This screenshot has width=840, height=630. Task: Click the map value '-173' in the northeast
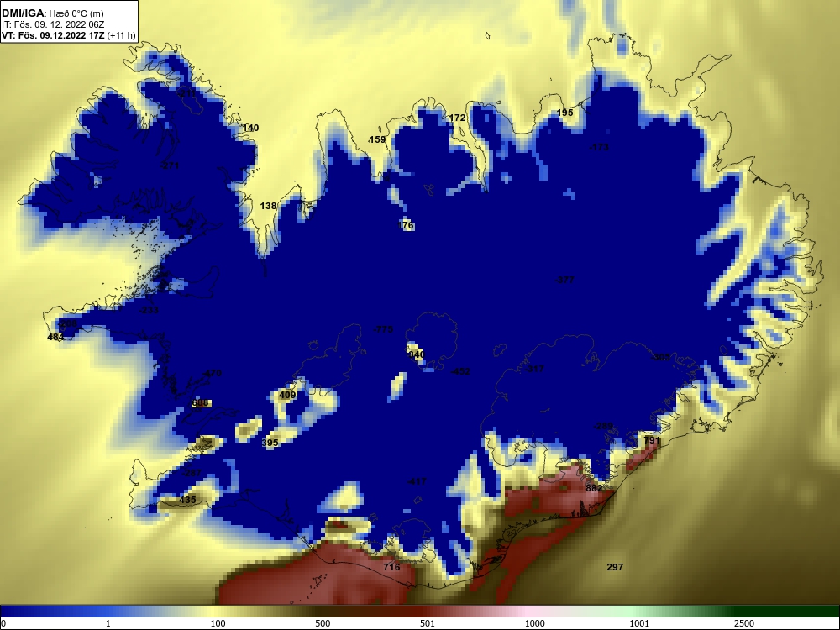coord(600,147)
